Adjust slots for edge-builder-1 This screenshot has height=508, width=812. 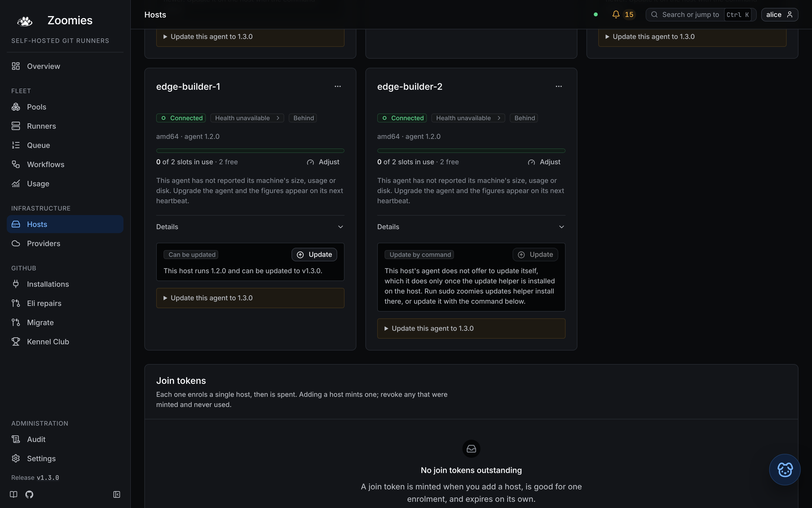point(323,162)
